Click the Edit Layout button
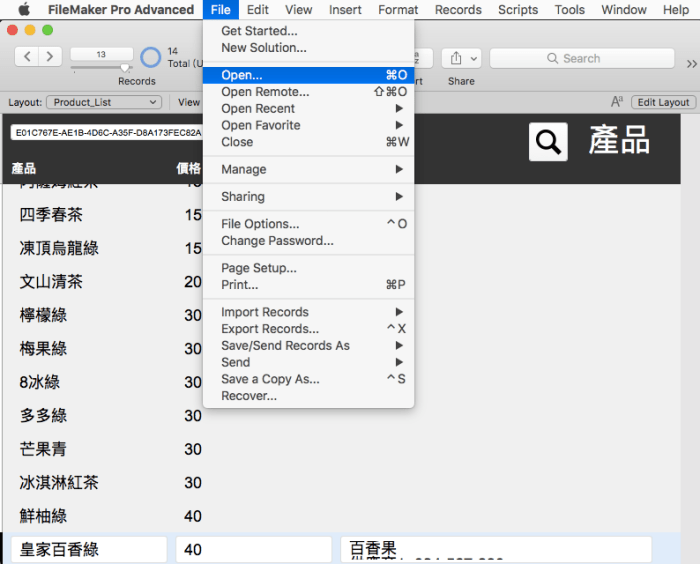Viewport: 700px width, 564px height. [x=664, y=102]
